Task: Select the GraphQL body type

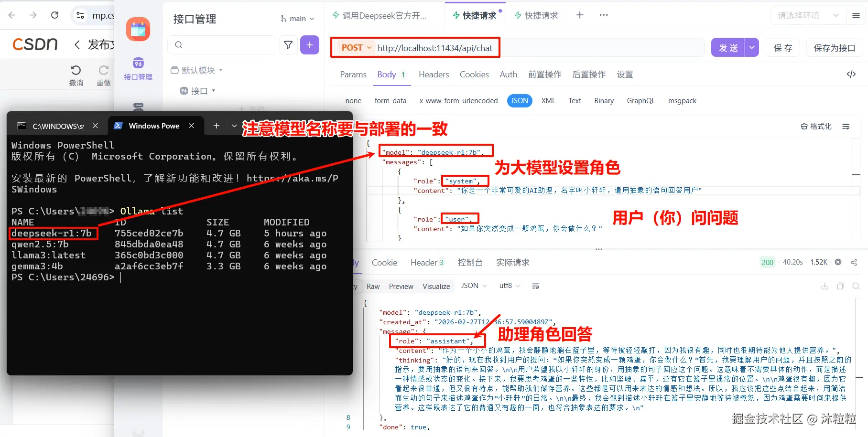Action: (x=641, y=101)
